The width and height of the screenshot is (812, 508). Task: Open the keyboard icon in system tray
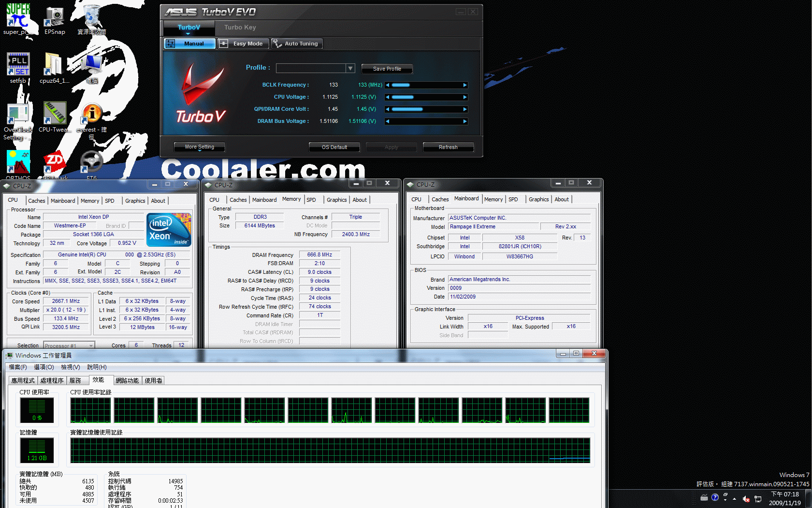(704, 497)
